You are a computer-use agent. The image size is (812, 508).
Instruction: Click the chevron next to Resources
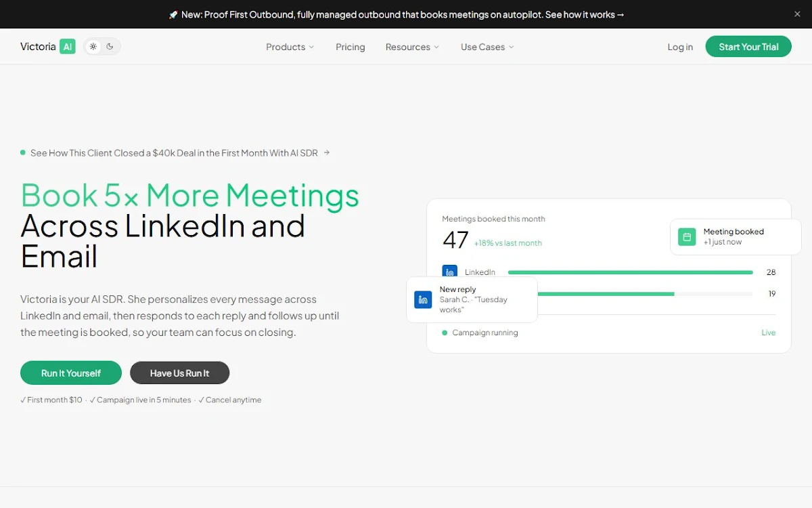click(x=436, y=47)
